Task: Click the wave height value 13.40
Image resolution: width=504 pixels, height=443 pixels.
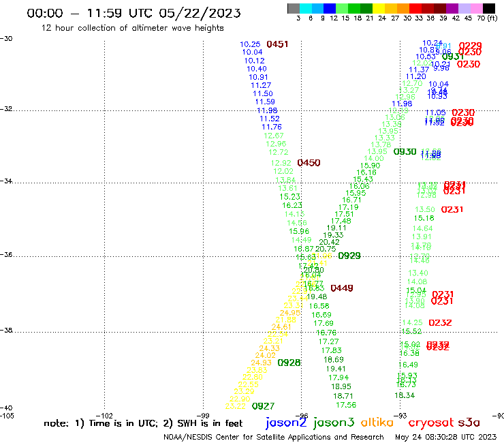Action: [x=418, y=273]
